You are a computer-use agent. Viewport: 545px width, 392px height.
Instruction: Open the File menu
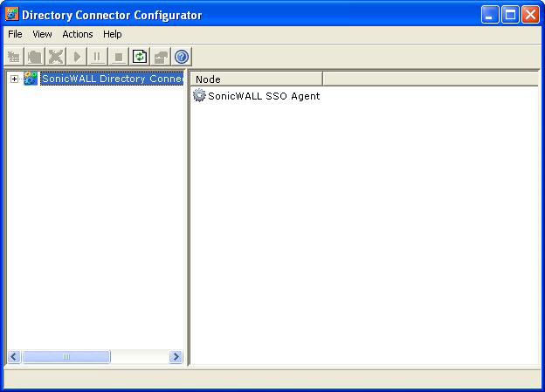(15, 34)
